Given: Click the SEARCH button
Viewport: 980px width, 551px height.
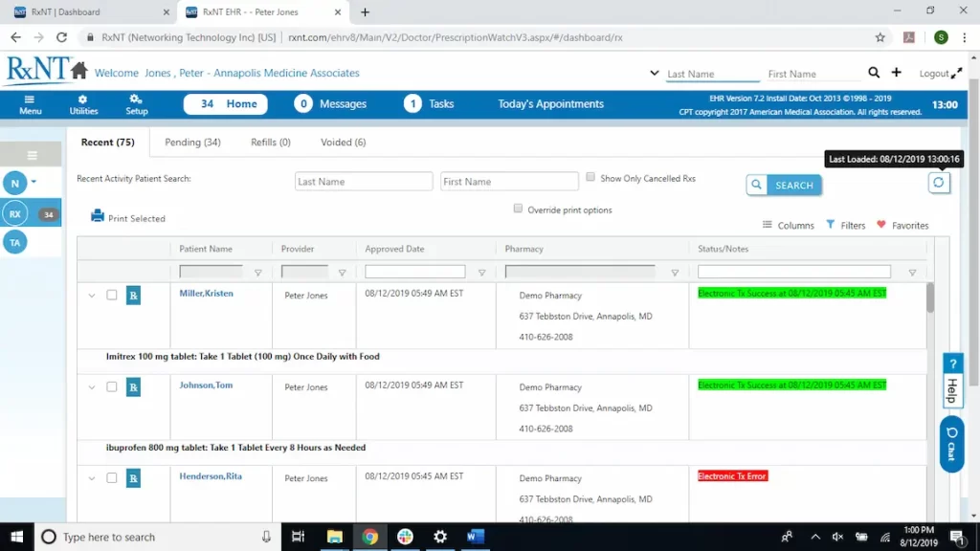Looking at the screenshot, I should coord(792,185).
